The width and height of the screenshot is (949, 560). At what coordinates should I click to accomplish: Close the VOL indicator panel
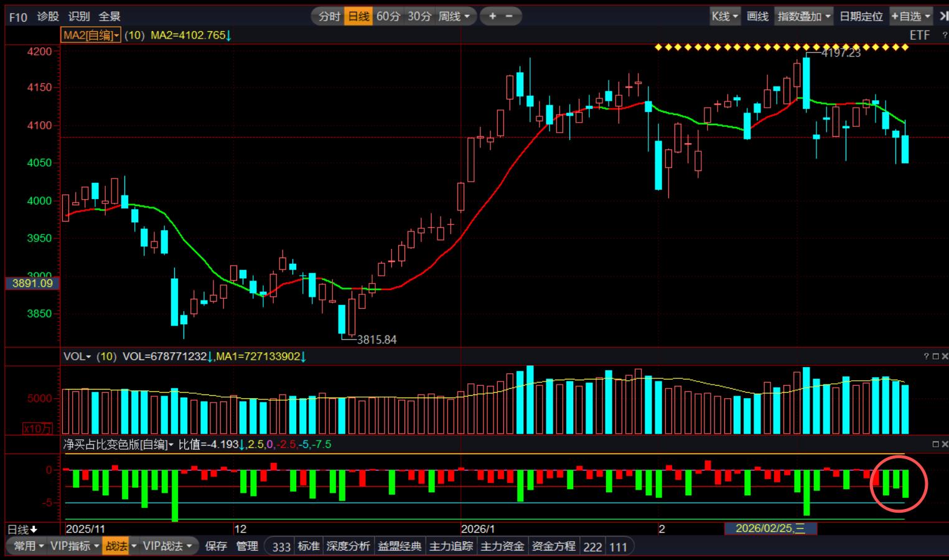(x=945, y=357)
